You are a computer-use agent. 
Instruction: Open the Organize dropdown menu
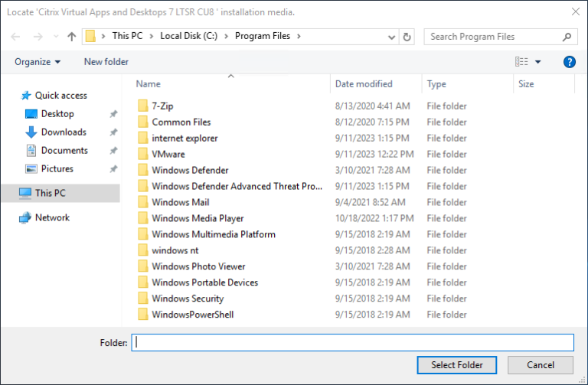click(37, 62)
